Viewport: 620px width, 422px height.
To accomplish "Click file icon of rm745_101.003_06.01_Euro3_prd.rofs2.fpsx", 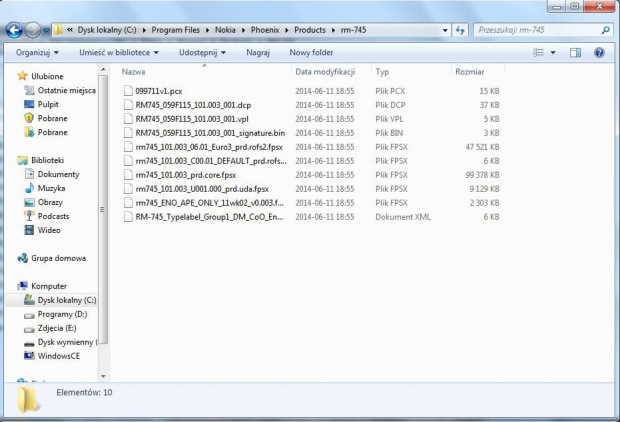I will [x=128, y=147].
